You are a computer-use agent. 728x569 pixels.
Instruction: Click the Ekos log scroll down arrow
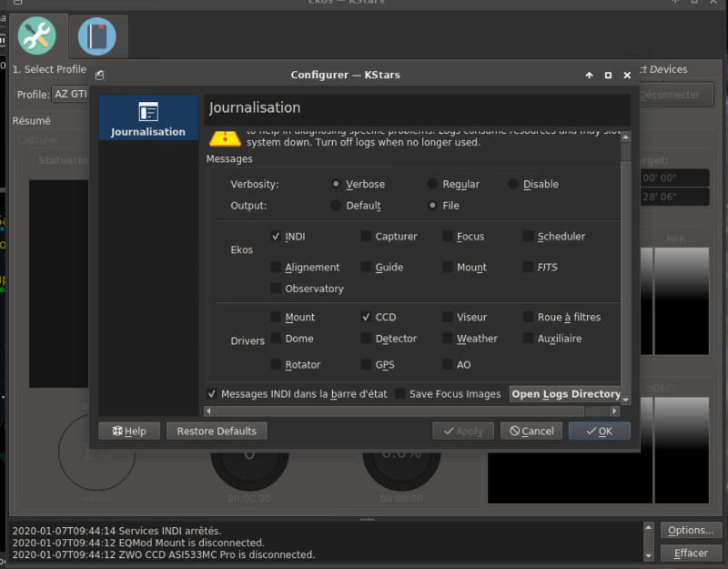click(649, 555)
